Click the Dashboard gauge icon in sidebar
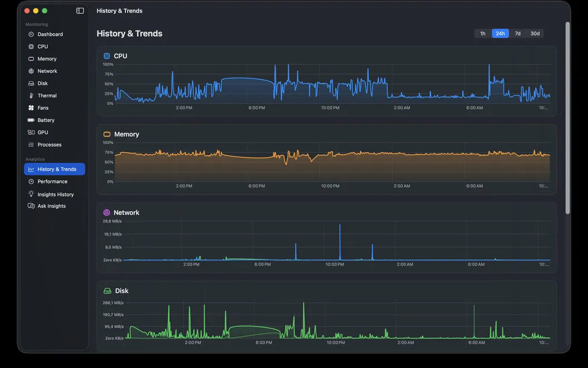 tap(31, 34)
